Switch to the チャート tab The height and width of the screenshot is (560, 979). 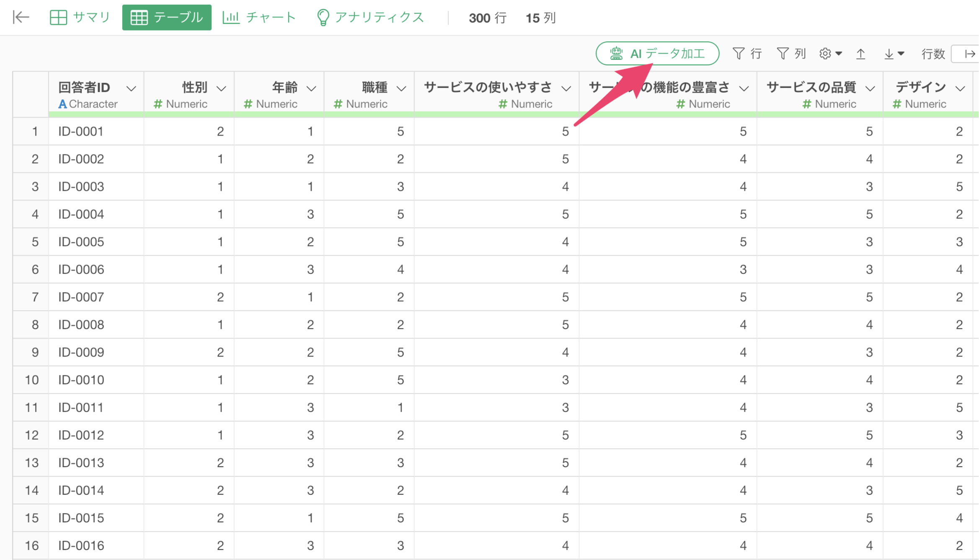coord(259,17)
